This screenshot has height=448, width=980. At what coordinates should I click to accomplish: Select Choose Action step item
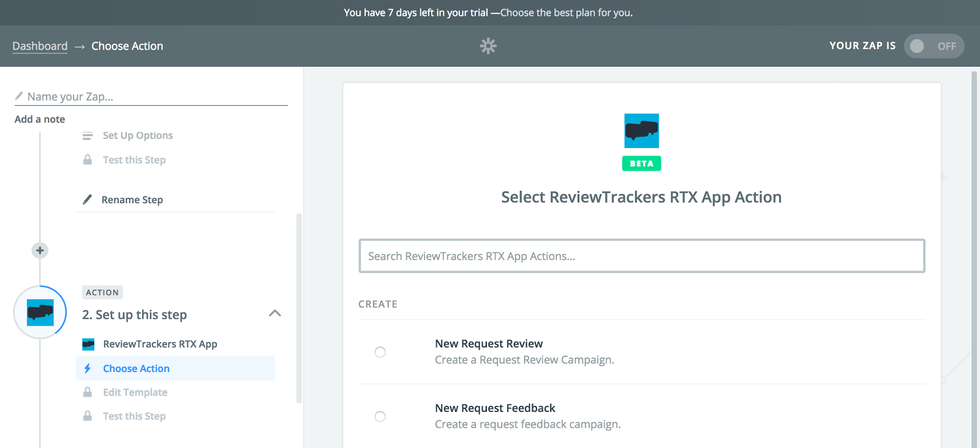click(175, 368)
